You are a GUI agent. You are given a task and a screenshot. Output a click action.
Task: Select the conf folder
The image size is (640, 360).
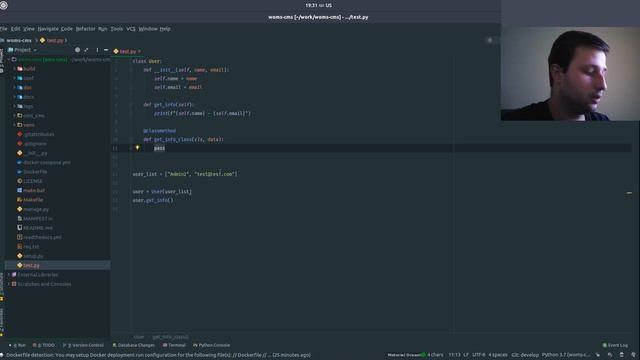tap(28, 78)
